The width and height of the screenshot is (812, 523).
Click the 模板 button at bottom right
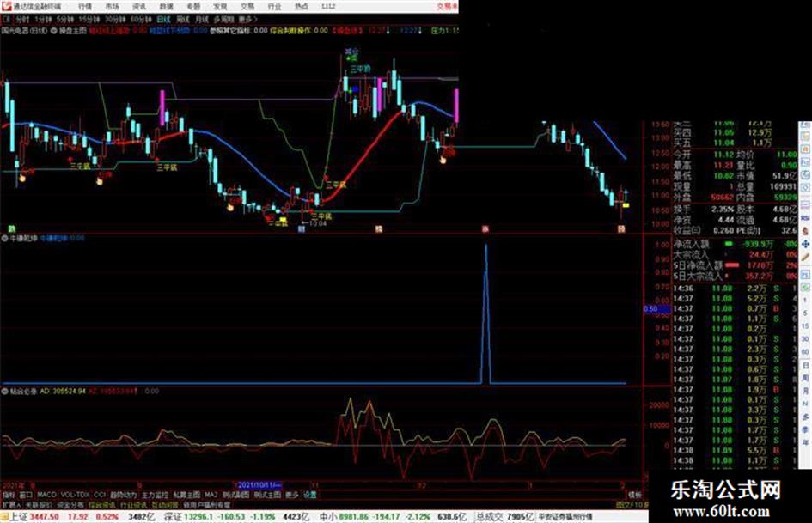(634, 495)
